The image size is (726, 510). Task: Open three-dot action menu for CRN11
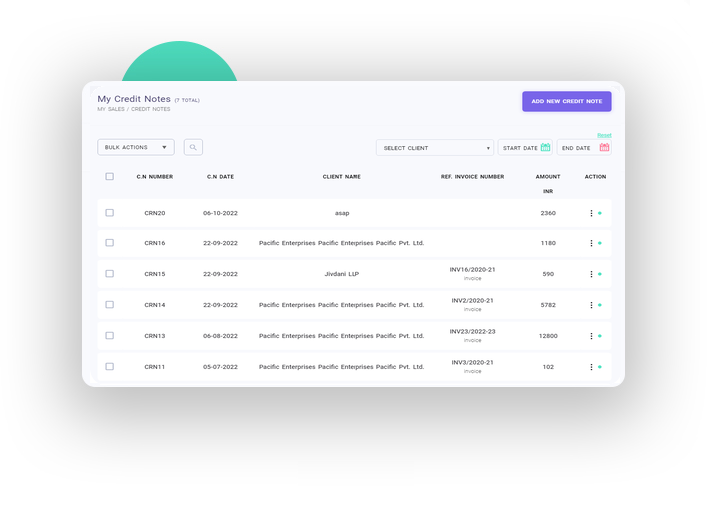point(591,367)
